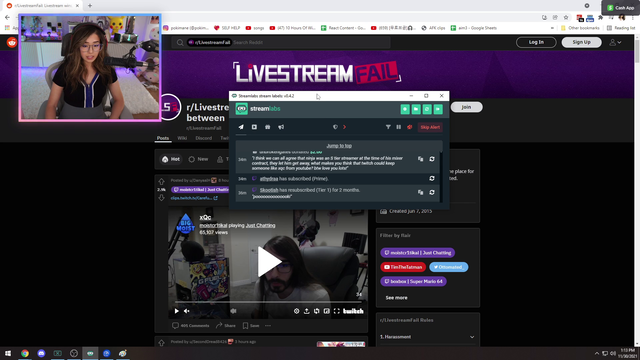Open Streamlabs recent events feed tab
The image size is (640, 360).
tap(241, 127)
